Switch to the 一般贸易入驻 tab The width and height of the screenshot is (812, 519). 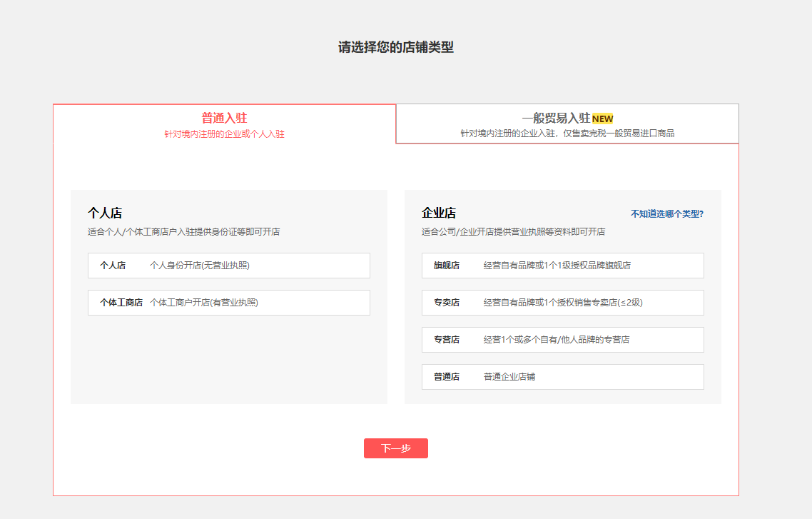tap(567, 124)
